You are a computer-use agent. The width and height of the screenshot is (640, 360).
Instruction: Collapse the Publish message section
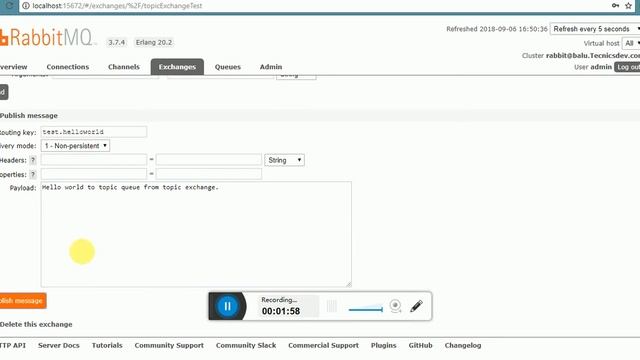click(x=29, y=116)
